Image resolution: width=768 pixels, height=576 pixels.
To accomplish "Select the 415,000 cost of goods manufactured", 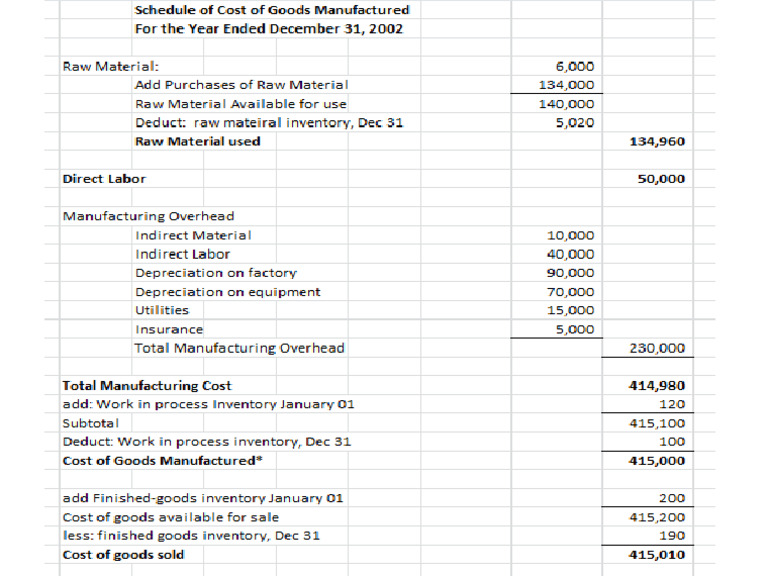I will pyautogui.click(x=657, y=461).
